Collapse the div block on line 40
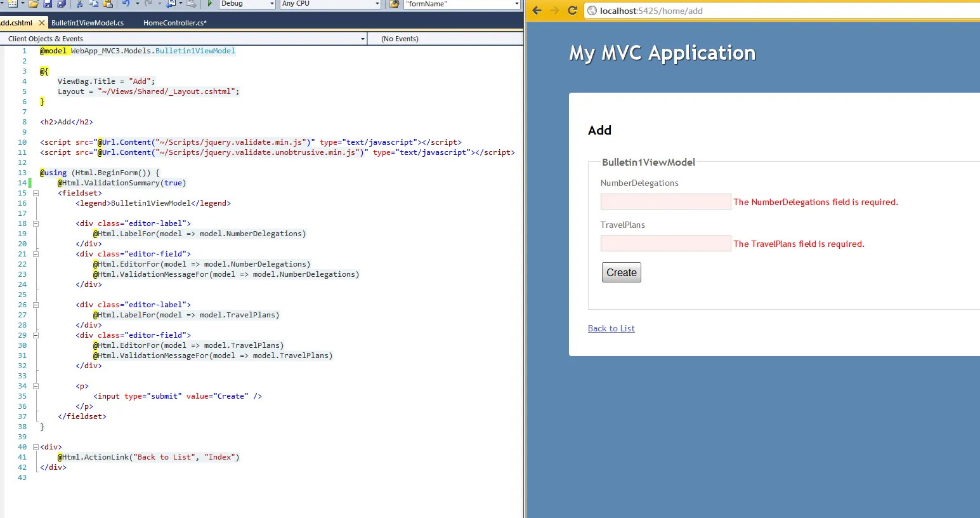980x518 pixels. pyautogui.click(x=36, y=447)
